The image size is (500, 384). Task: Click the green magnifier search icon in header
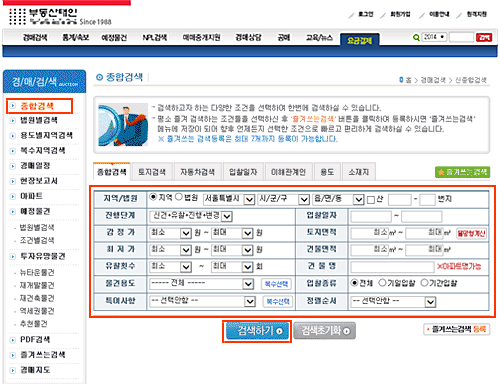tap(416, 37)
